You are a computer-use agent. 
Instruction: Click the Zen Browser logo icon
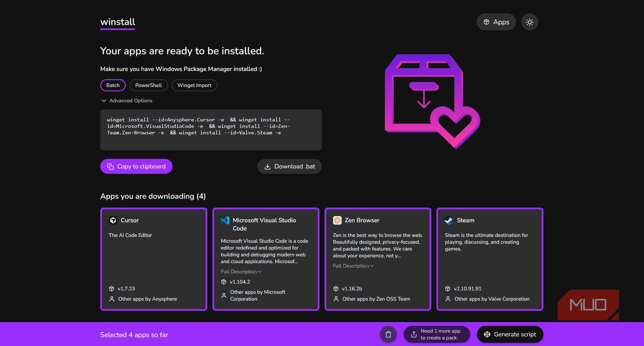click(337, 220)
